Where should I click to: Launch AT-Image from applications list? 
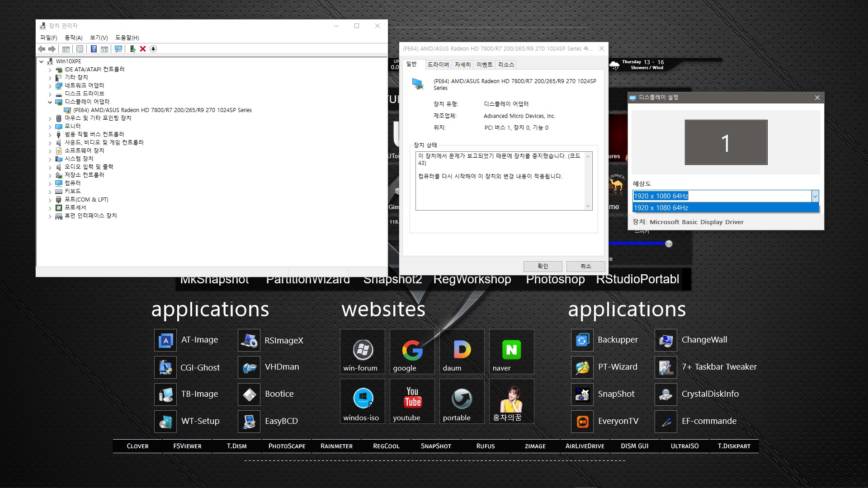tap(165, 340)
